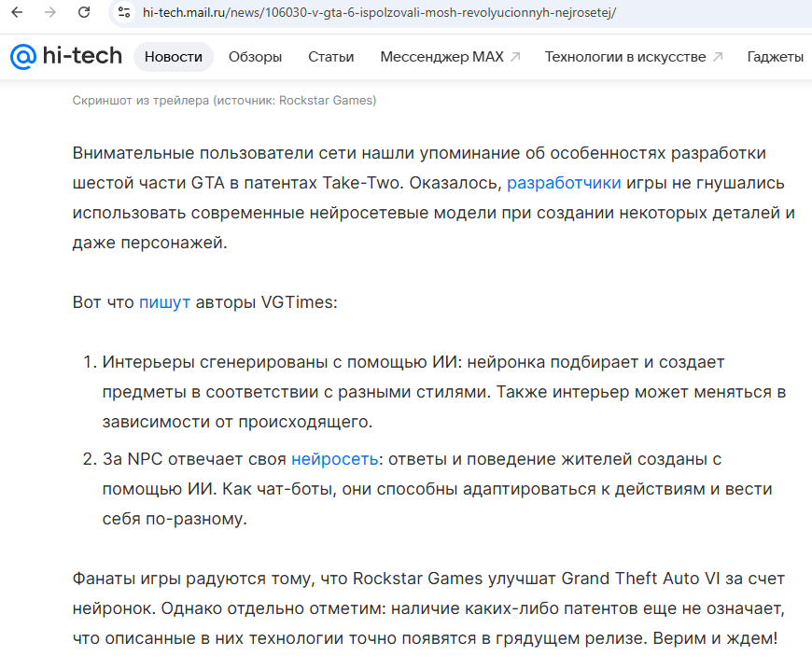Follow the разработчики link
Image resolution: width=812 pixels, height=670 pixels.
coord(564,183)
